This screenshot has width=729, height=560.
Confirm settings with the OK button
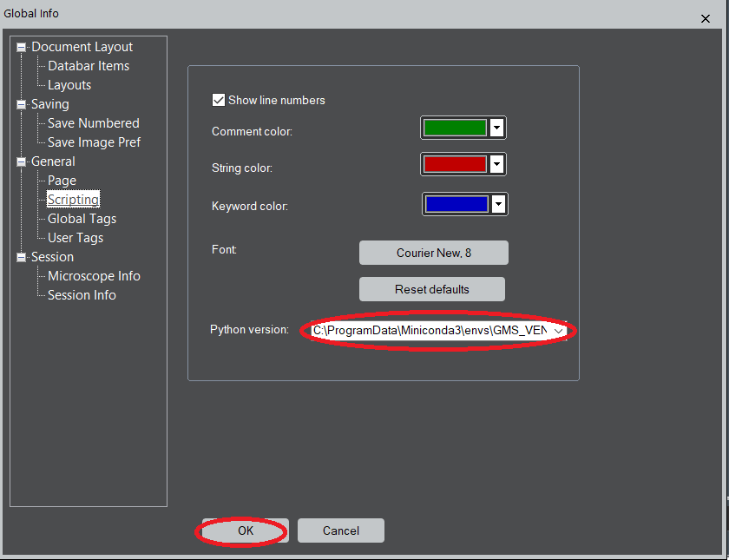tap(246, 530)
